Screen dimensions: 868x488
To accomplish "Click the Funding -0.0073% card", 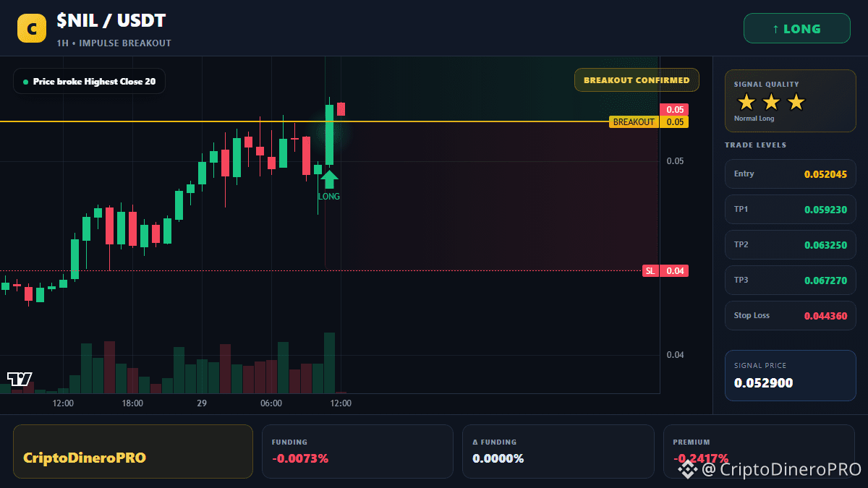I will (x=358, y=451).
